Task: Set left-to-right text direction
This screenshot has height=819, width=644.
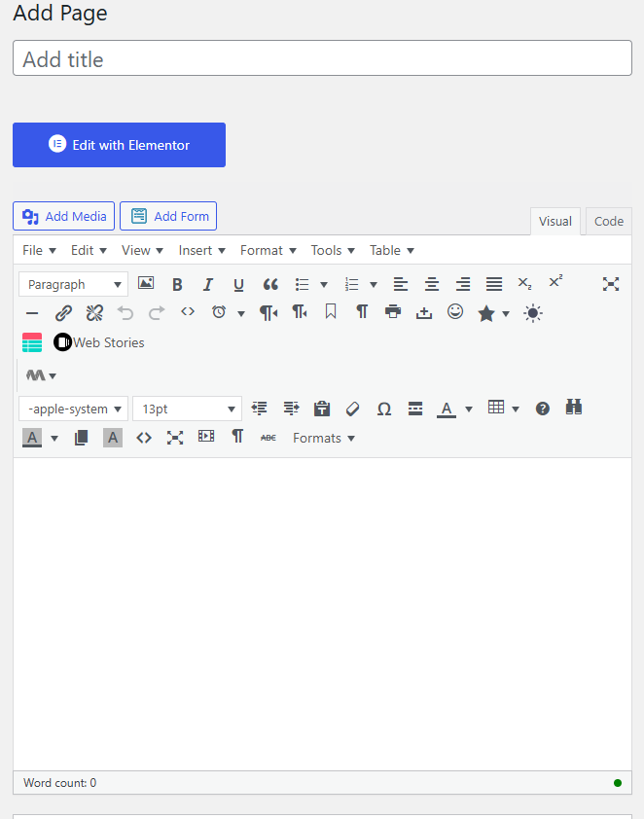Action: point(268,313)
